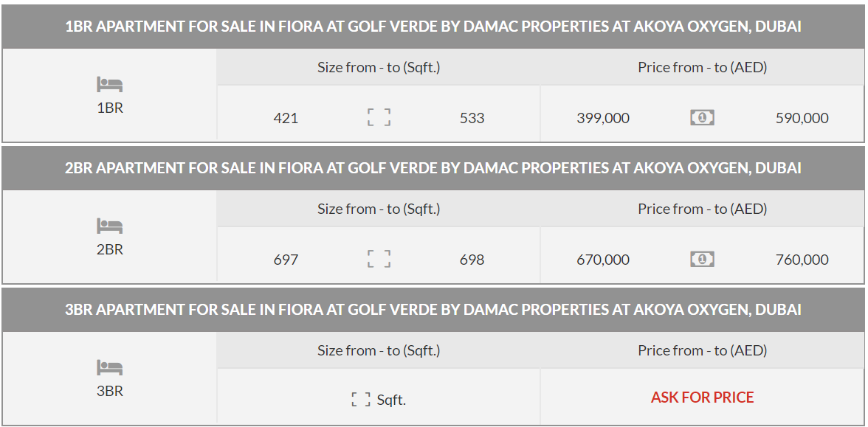Open the 1BR Apartment for Sale header
868x427 pixels.
click(x=433, y=27)
